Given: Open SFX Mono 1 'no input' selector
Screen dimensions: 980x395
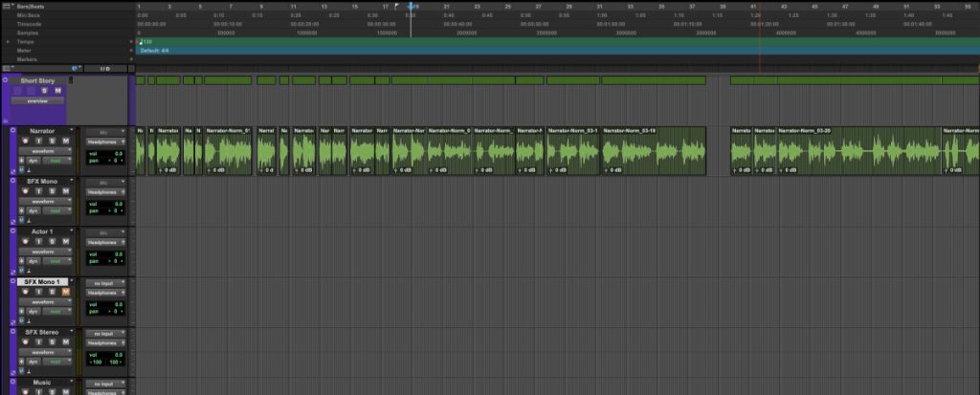Looking at the screenshot, I should pyautogui.click(x=105, y=283).
